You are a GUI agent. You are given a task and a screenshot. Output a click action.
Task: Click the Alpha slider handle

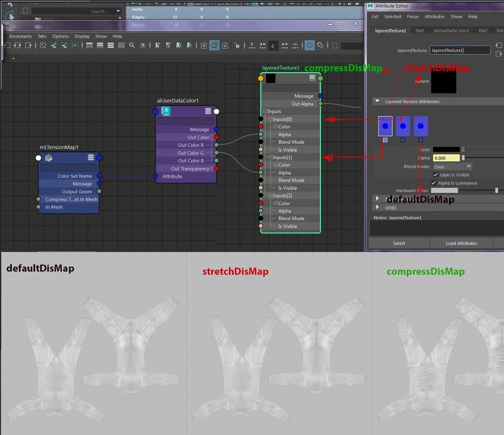[463, 158]
